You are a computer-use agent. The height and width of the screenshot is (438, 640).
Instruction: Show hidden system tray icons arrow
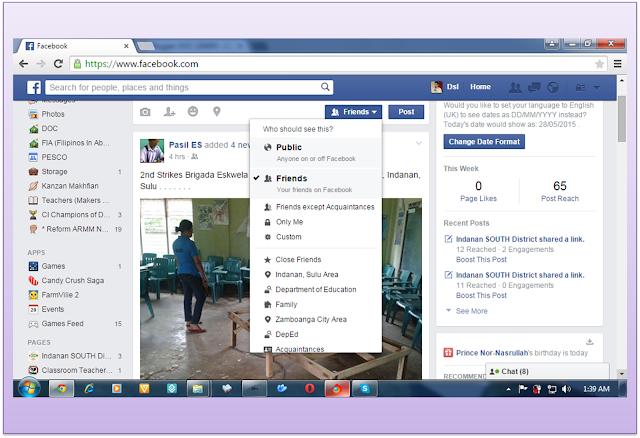click(508, 389)
